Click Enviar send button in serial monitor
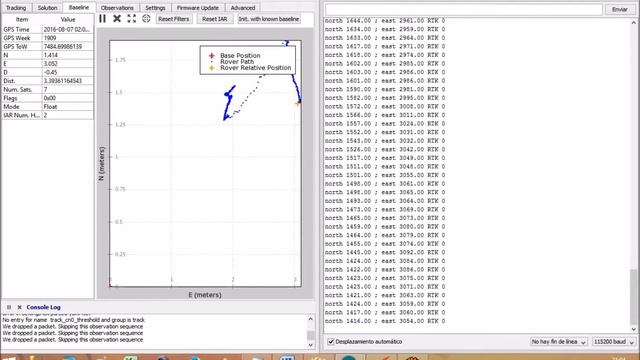Image resolution: width=640 pixels, height=360 pixels. 620,9
